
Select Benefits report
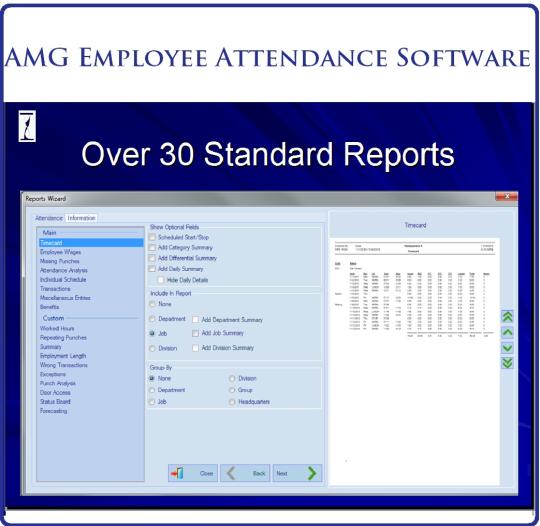click(50, 307)
